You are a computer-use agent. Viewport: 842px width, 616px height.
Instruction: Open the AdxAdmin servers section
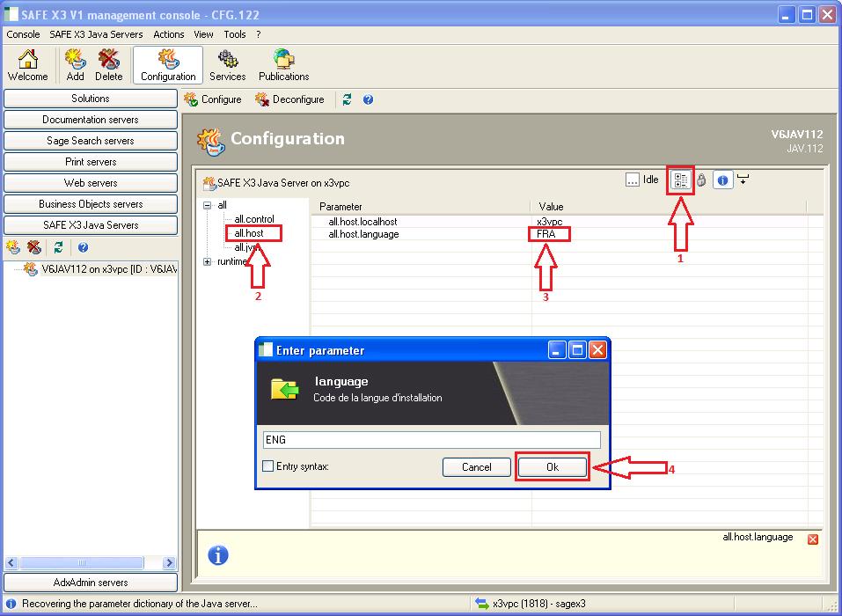tap(91, 583)
